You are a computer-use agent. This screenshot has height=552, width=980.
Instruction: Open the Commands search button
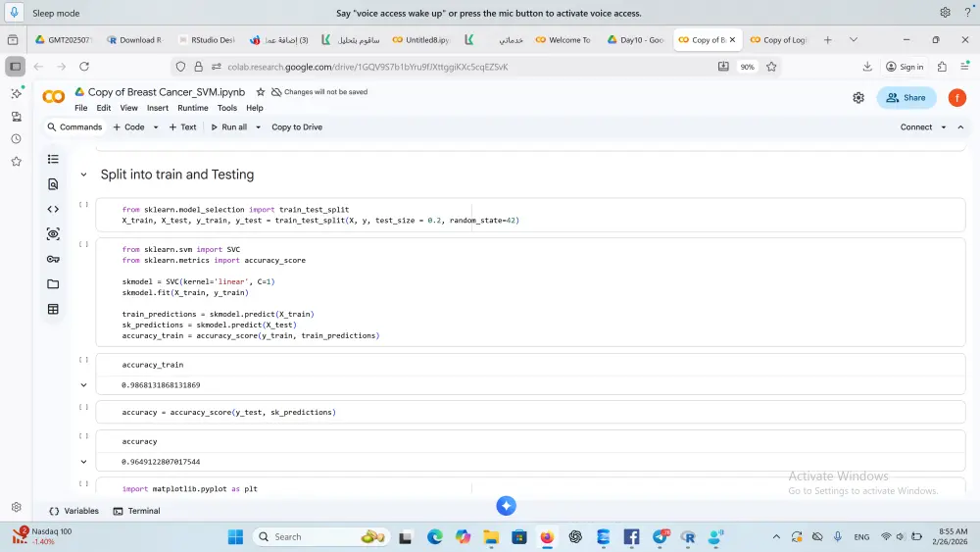pos(74,127)
